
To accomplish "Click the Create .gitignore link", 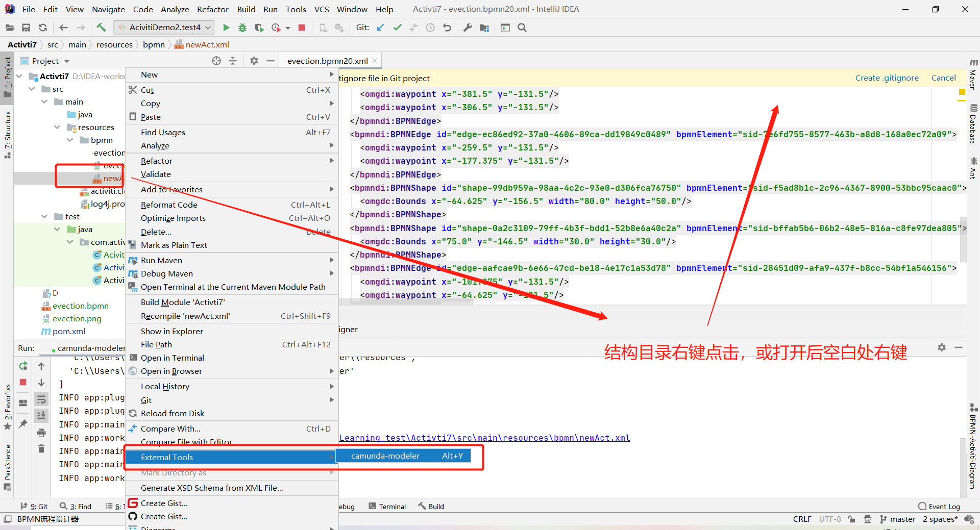I will pos(887,78).
